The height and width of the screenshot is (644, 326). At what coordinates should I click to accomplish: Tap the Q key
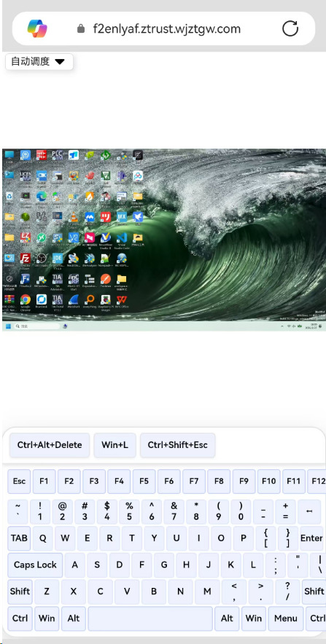coord(43,538)
